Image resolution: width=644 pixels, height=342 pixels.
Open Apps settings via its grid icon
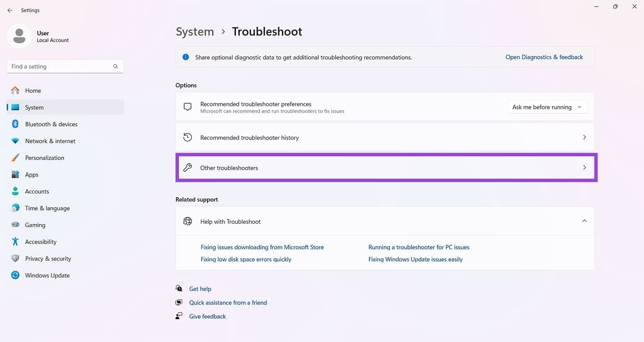click(x=16, y=174)
